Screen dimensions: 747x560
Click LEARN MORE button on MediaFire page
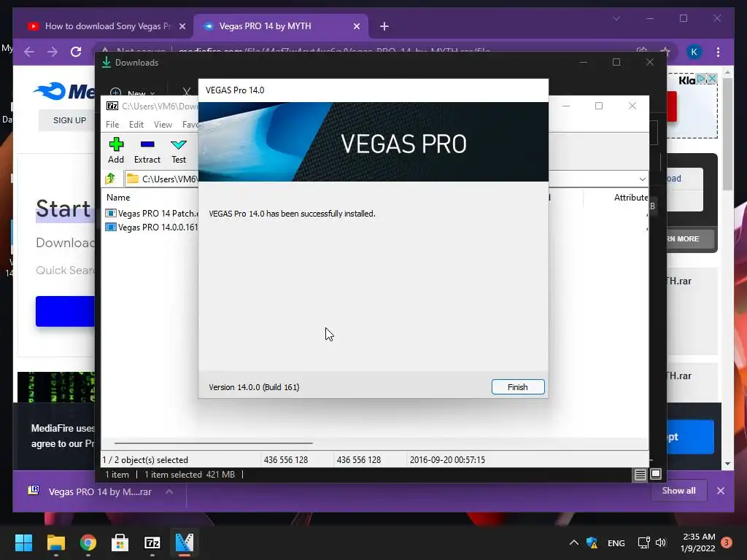coord(689,239)
